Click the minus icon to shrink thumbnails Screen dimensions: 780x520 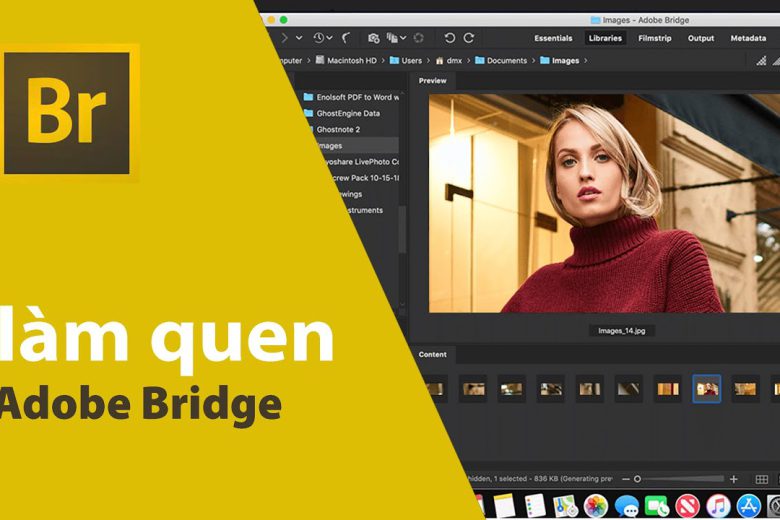tap(626, 479)
